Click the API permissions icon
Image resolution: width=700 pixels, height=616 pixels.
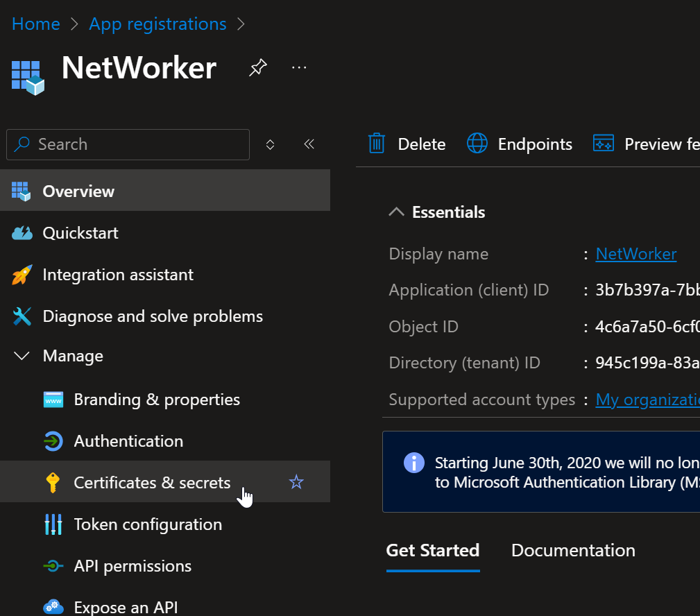(x=54, y=565)
